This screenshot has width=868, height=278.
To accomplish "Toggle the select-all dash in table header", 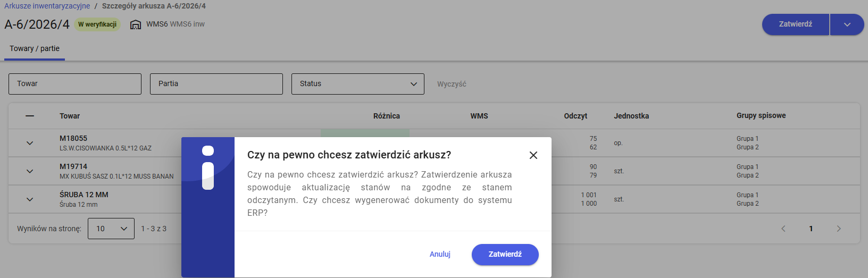I will point(30,116).
